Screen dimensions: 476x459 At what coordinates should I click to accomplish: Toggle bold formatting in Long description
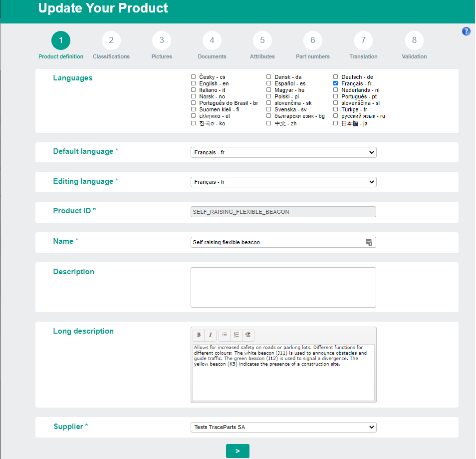[199, 335]
